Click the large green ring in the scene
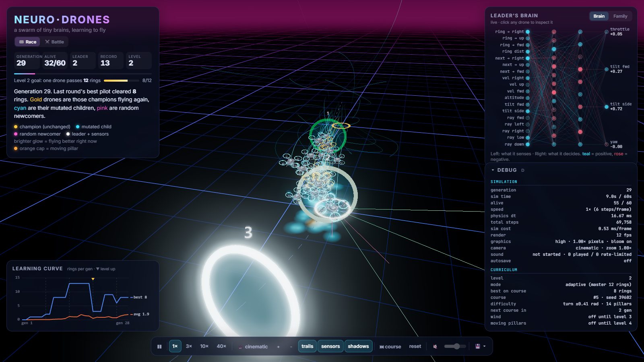 (x=328, y=136)
